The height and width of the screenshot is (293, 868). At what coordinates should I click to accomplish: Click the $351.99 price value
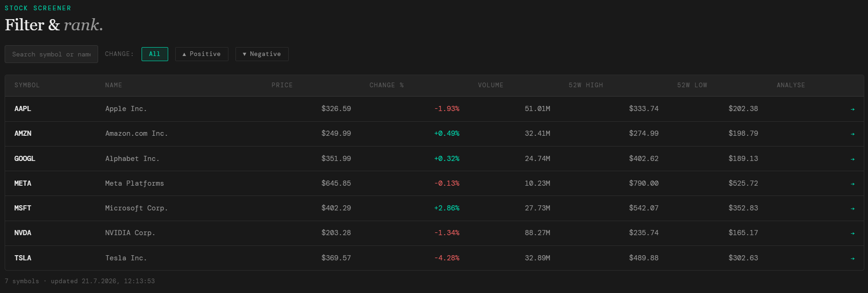click(336, 159)
